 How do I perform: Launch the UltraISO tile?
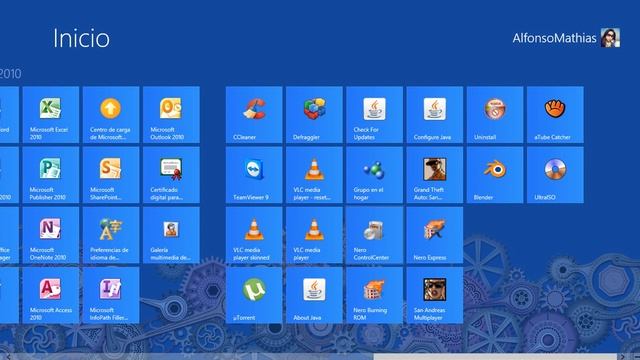click(555, 175)
